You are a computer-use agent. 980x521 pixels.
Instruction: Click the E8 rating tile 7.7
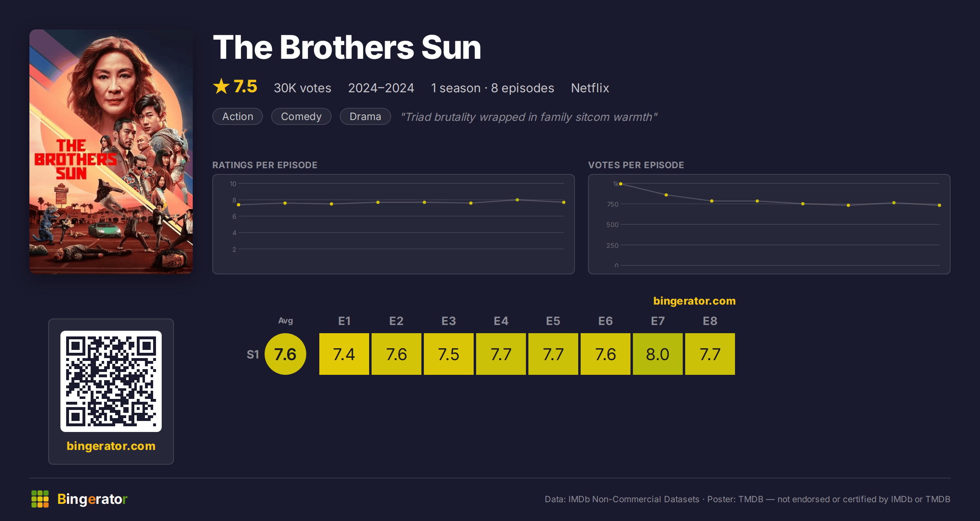(710, 354)
